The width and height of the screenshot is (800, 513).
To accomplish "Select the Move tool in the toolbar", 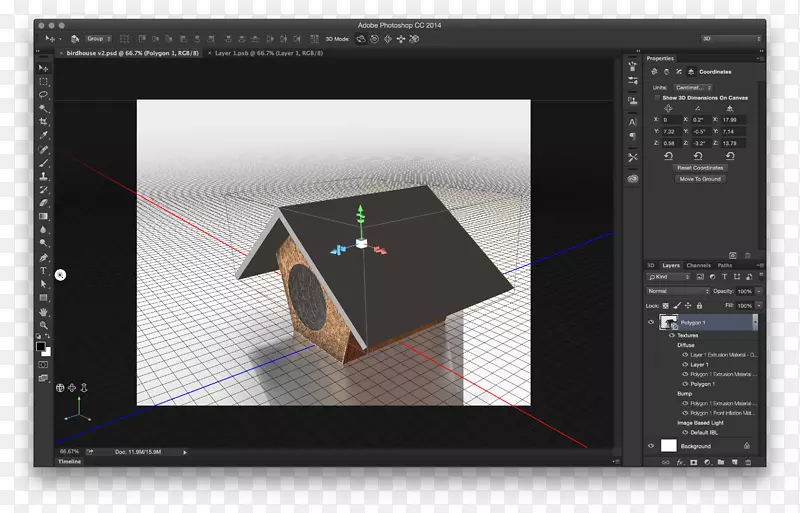I will 43,68.
